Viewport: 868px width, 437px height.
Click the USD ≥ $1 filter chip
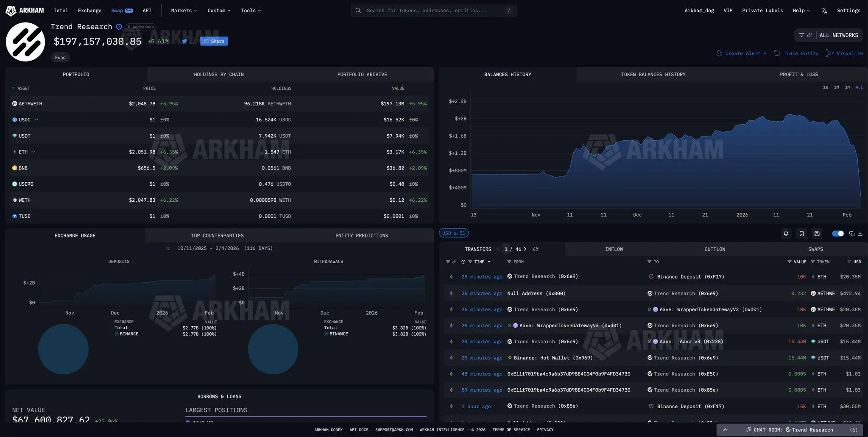pyautogui.click(x=454, y=233)
